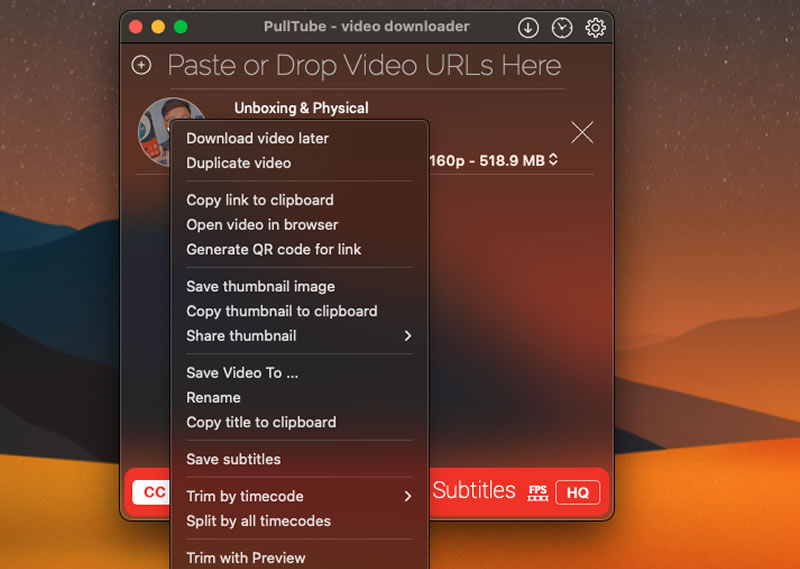The height and width of the screenshot is (569, 800).
Task: Choose Generate QR code for link
Action: point(299,250)
